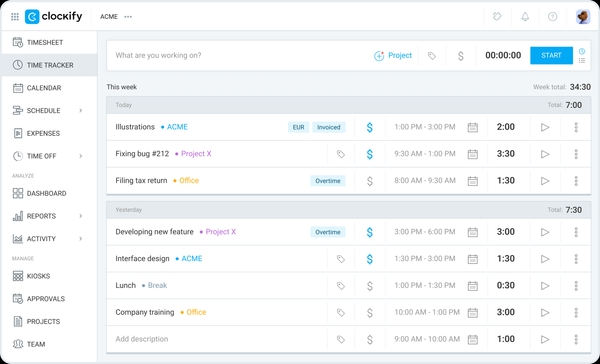Image resolution: width=600 pixels, height=364 pixels.
Task: Expand the Reports submenu chevron
Action: coord(81,216)
